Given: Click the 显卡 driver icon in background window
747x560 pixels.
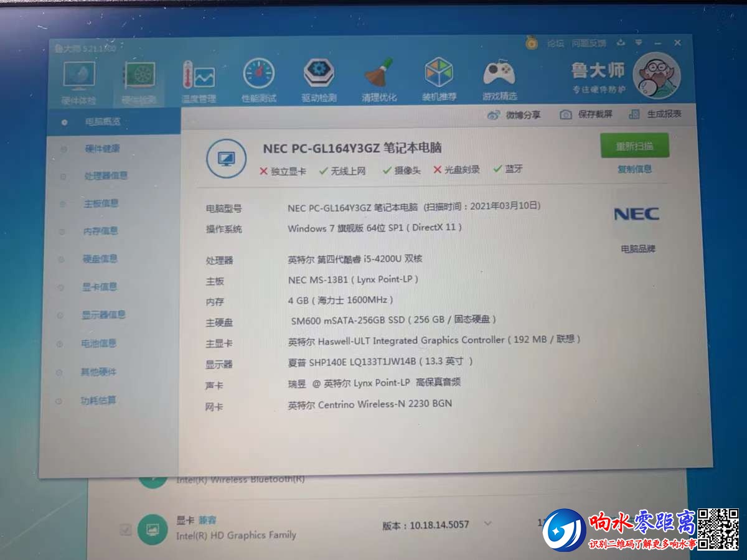Looking at the screenshot, I should tap(152, 528).
